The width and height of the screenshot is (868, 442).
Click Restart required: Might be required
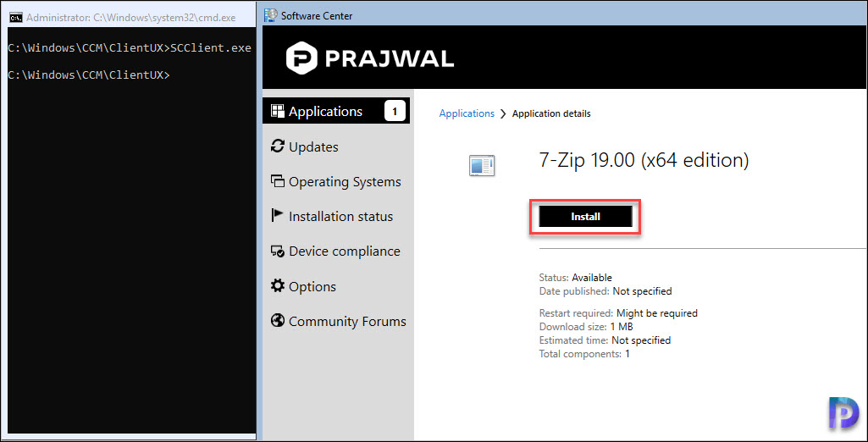pyautogui.click(x=618, y=313)
